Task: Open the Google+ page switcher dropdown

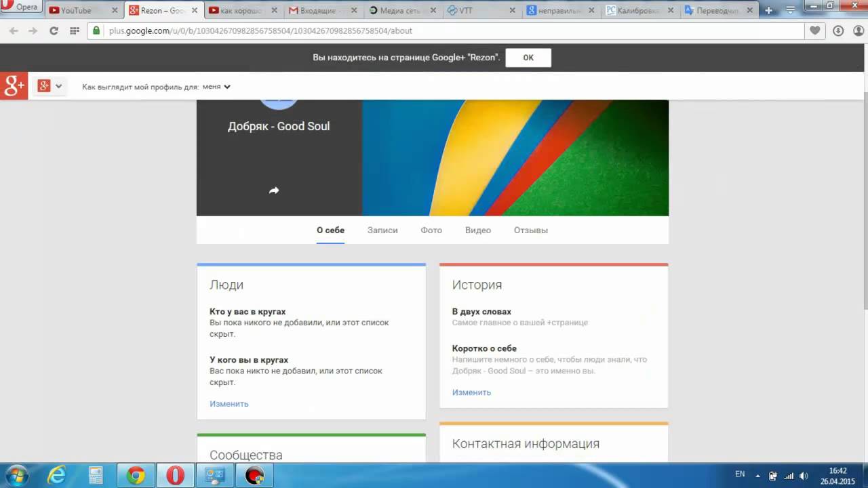Action: [x=50, y=86]
